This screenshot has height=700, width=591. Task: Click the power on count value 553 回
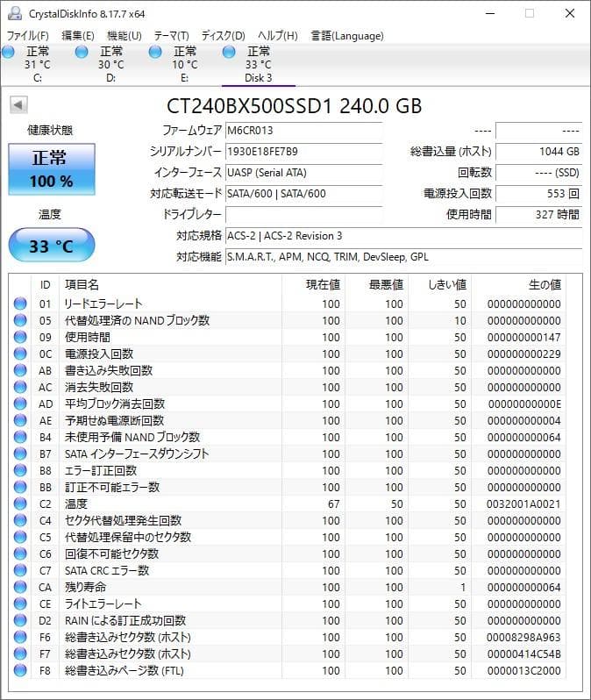(x=538, y=194)
